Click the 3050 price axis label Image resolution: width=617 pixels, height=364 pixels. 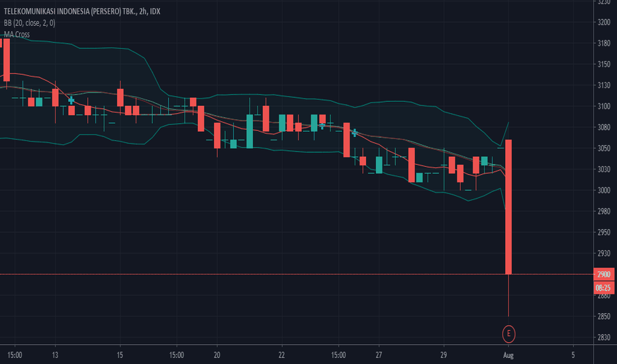604,148
